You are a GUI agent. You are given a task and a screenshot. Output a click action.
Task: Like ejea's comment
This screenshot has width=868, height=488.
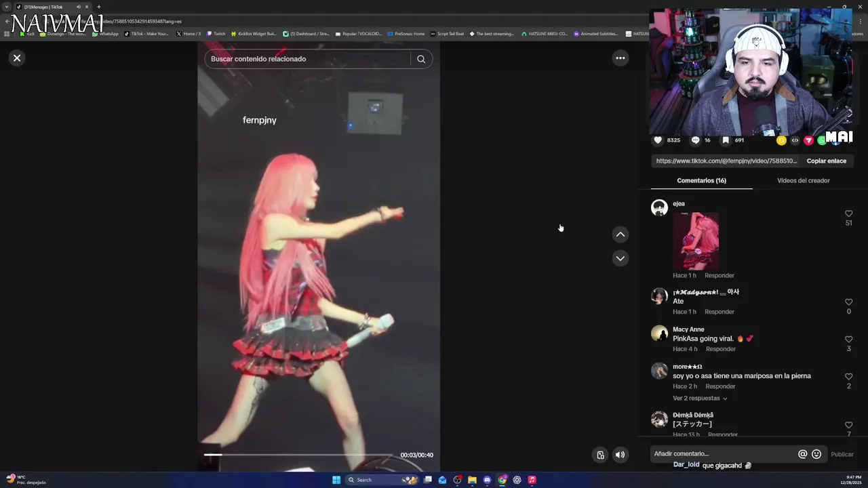848,213
